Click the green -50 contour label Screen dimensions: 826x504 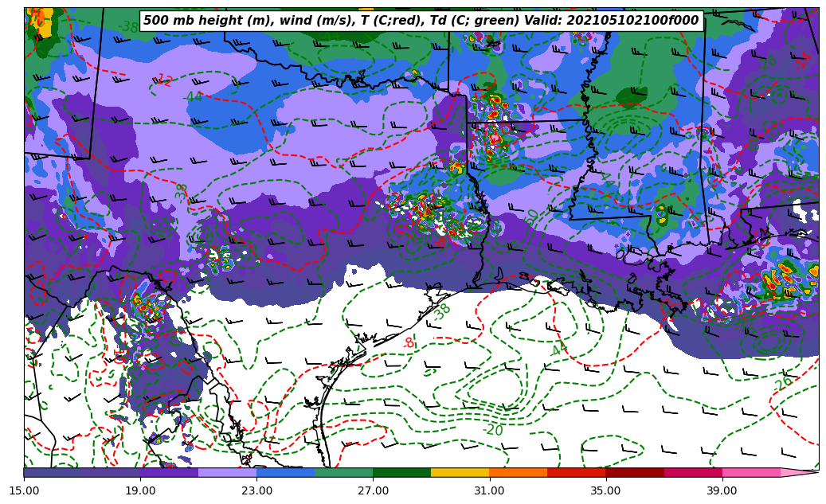(531, 216)
